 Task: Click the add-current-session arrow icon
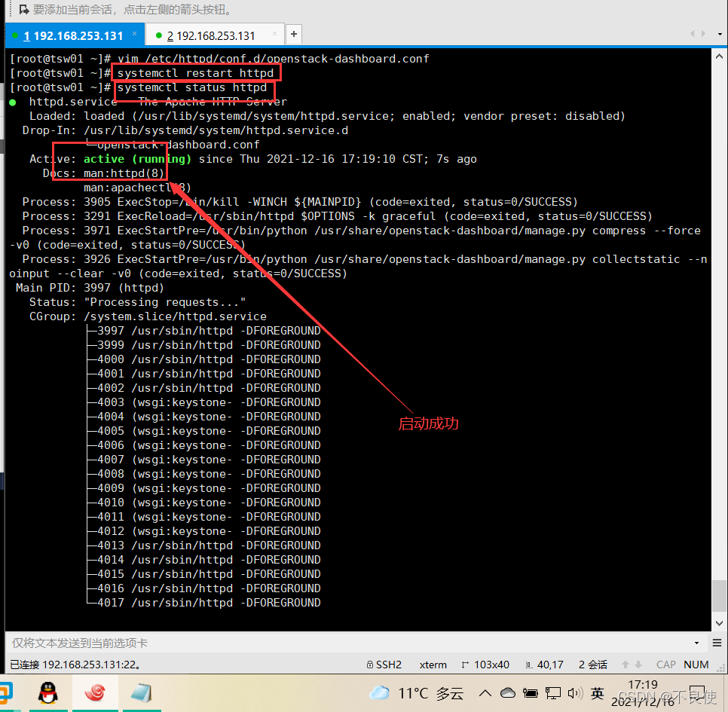pyautogui.click(x=24, y=9)
